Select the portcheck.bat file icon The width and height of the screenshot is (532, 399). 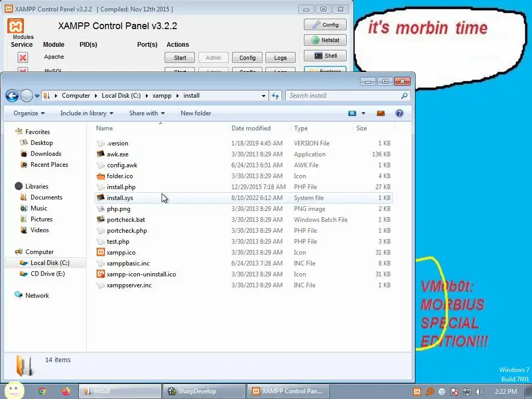coord(100,220)
